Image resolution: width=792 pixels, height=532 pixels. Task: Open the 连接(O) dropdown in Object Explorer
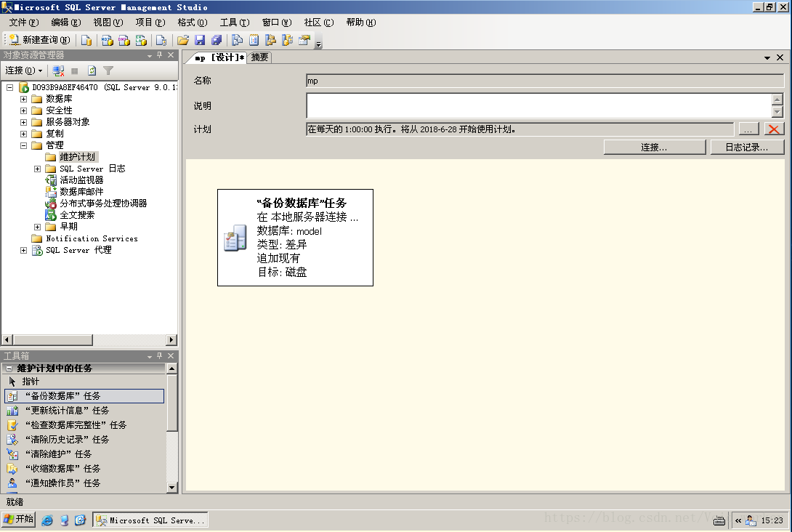click(x=24, y=70)
